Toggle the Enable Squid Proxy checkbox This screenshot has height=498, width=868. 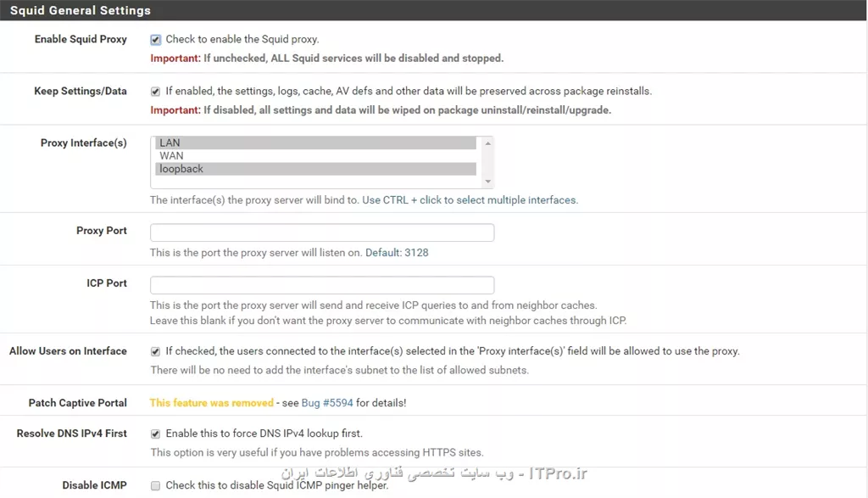click(156, 40)
